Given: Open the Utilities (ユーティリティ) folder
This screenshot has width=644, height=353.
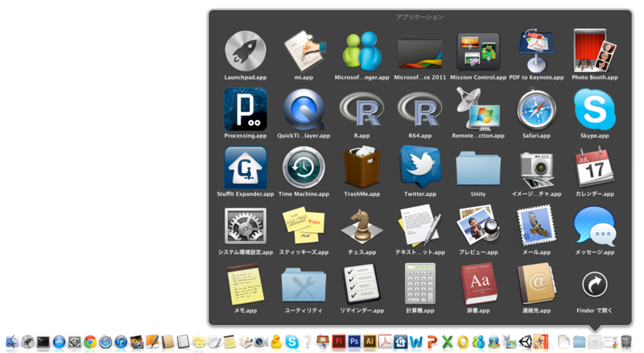Looking at the screenshot, I should click(303, 284).
